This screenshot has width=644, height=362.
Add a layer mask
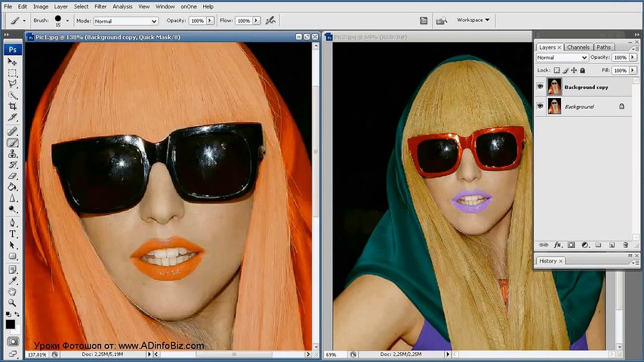click(x=571, y=245)
